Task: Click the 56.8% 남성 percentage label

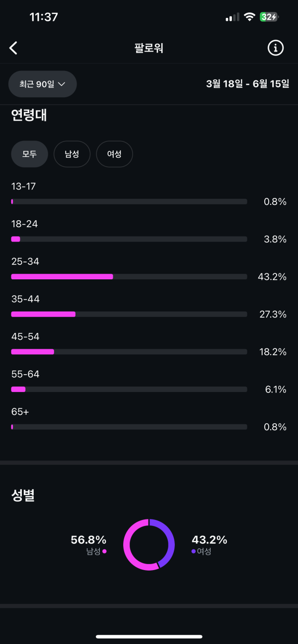Action: [x=88, y=540]
